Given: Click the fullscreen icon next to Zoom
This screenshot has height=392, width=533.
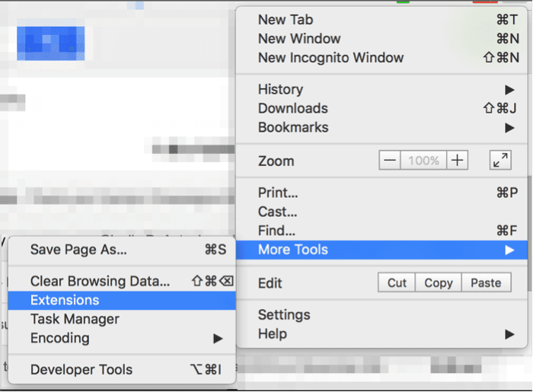Looking at the screenshot, I should point(500,161).
